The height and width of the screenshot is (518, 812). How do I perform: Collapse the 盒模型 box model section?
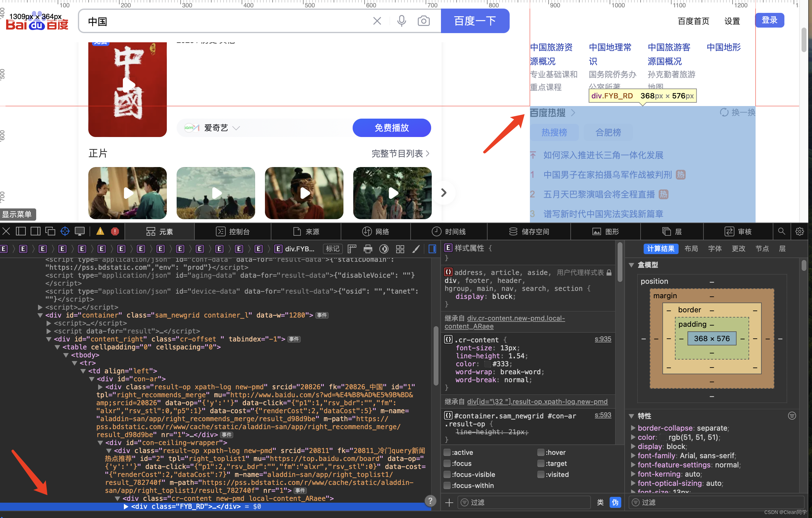632,265
